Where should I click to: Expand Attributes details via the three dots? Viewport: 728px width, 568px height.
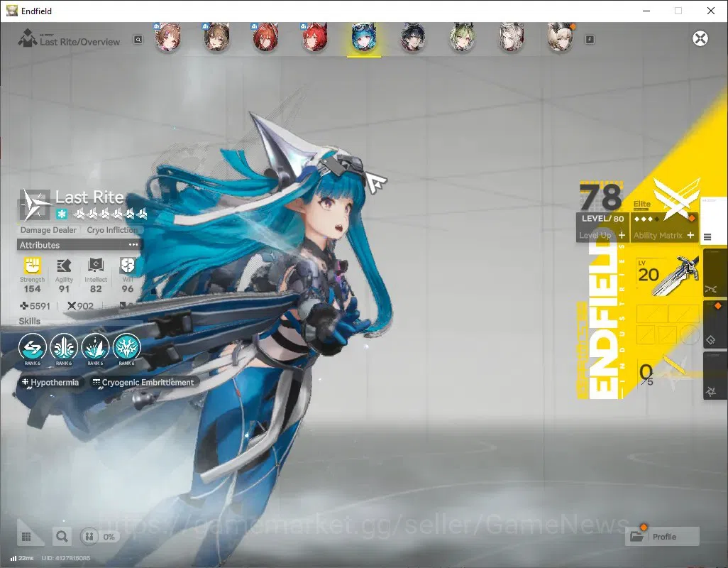pos(133,245)
